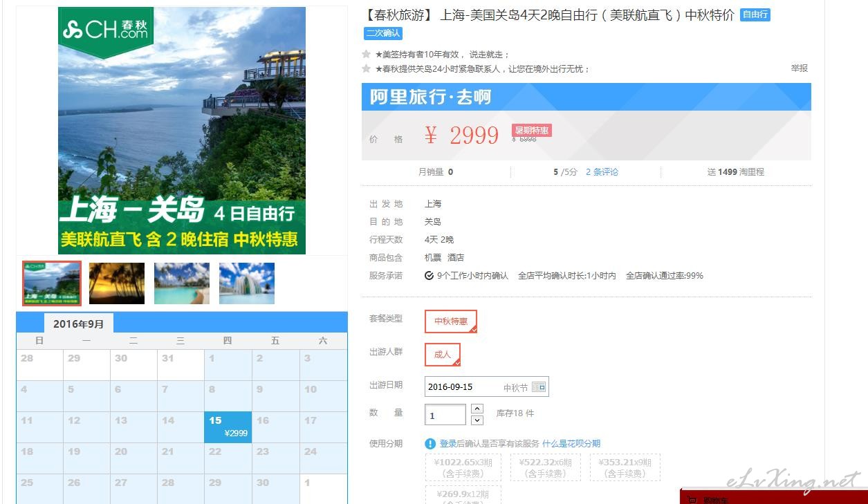
Task: Decrease quantity with the down arrow
Action: (477, 420)
